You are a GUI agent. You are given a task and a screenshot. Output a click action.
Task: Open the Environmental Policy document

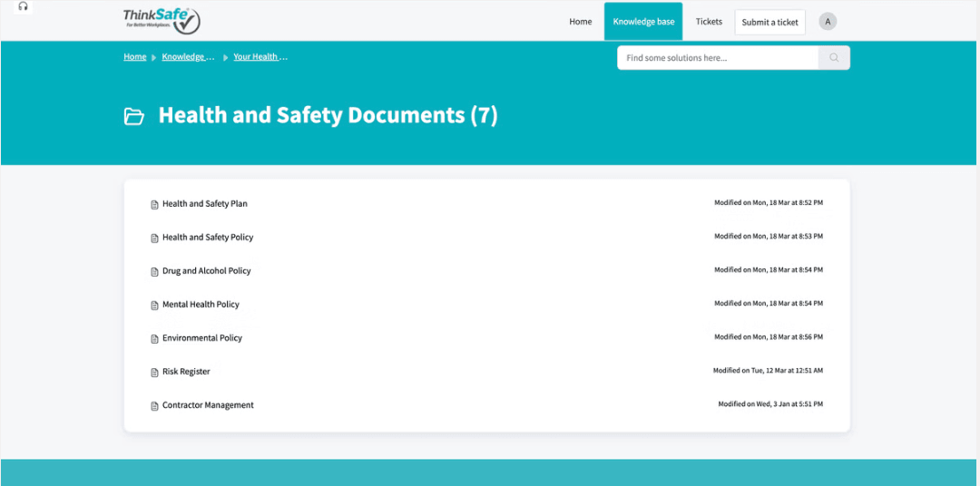[x=202, y=338]
